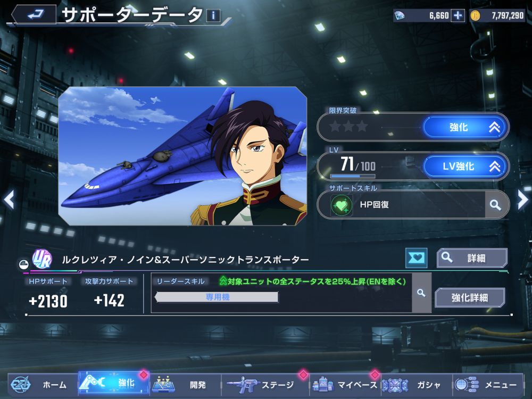Tap the back arrow button
The image size is (532, 399).
[x=34, y=14]
